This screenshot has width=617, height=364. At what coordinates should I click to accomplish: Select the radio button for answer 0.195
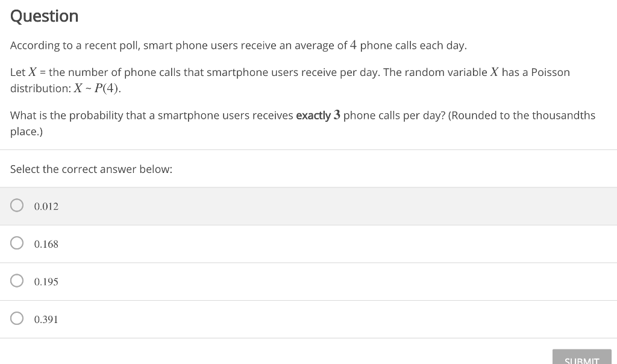pyautogui.click(x=17, y=280)
